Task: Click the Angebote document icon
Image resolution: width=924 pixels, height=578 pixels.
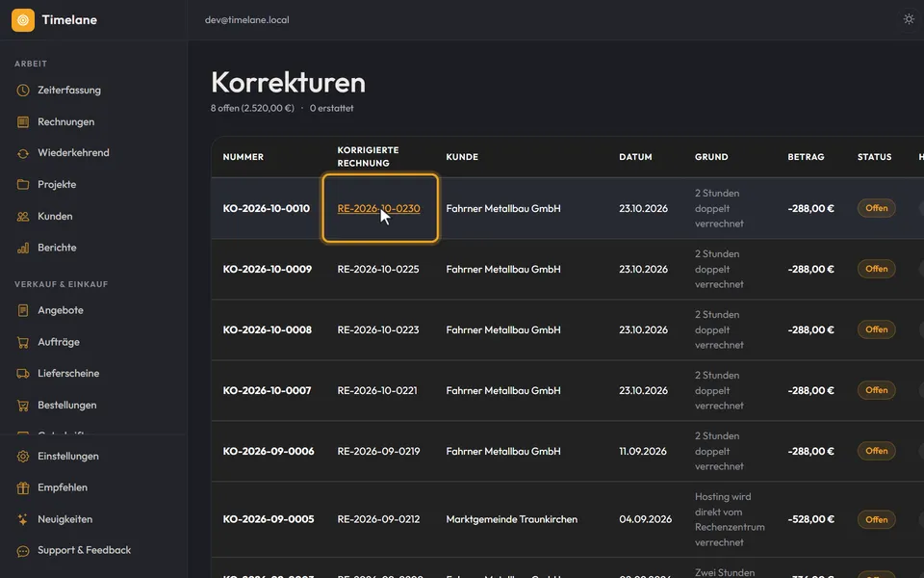Action: click(23, 310)
